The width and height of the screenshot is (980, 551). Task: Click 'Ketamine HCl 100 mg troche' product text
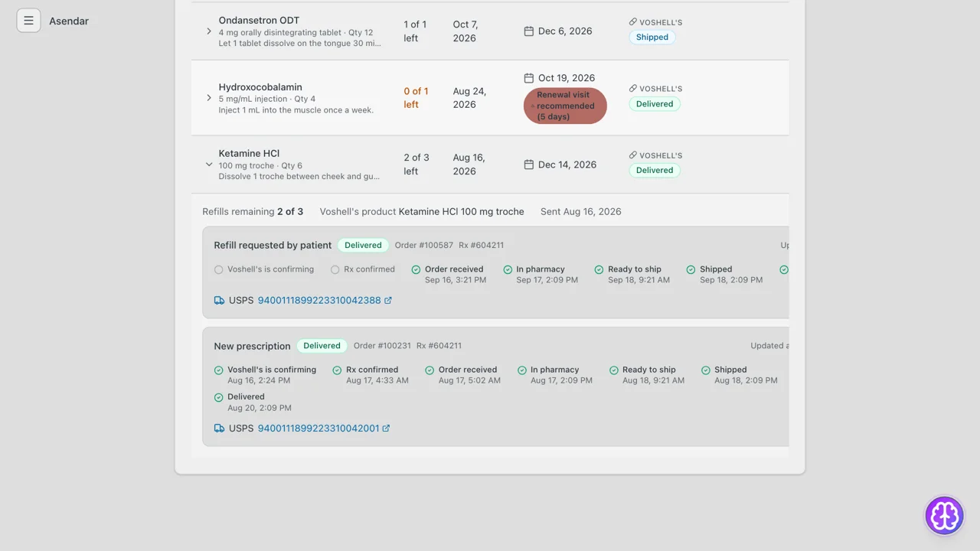[x=462, y=212]
